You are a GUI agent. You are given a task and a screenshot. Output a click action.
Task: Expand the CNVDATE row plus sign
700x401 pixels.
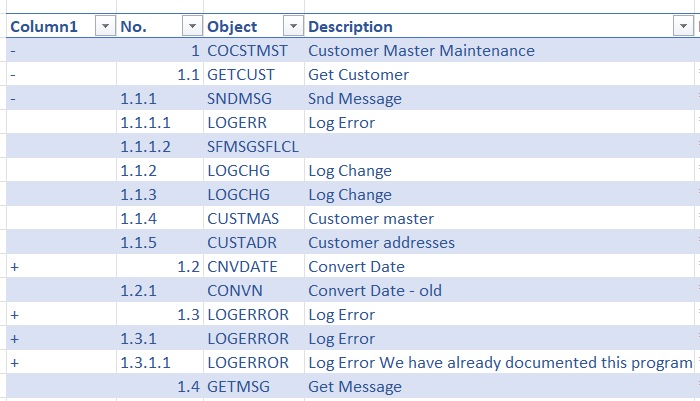14,267
